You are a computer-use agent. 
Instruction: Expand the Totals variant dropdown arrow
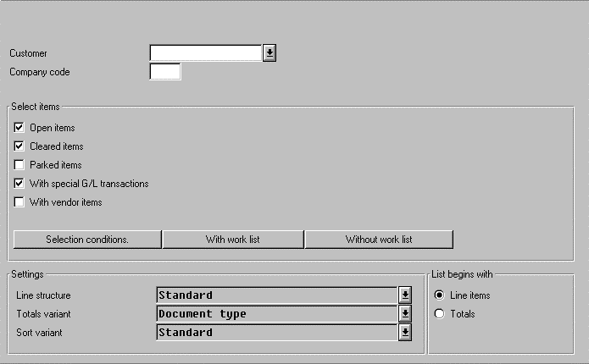(405, 314)
